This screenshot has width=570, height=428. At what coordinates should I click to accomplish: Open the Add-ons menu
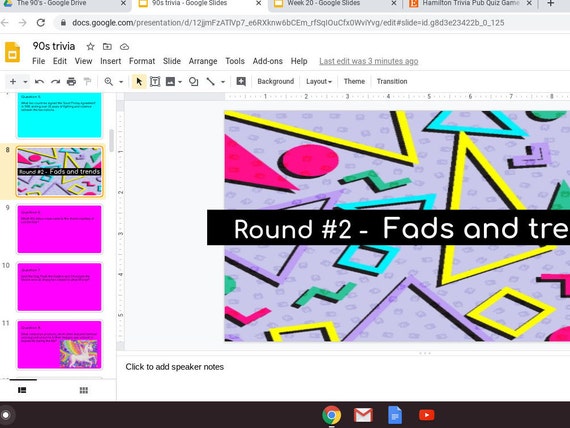click(x=268, y=61)
